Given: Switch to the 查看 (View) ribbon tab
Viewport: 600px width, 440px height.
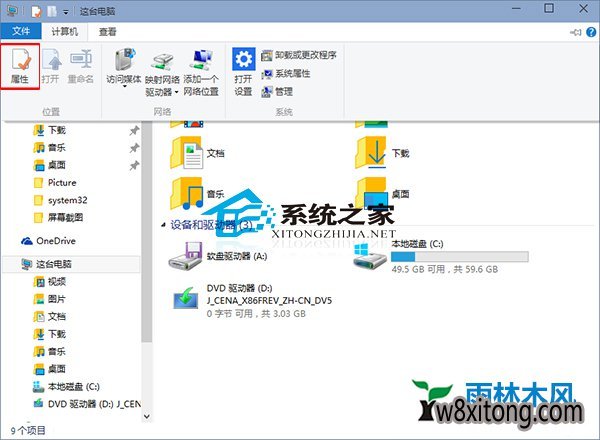Looking at the screenshot, I should [108, 31].
